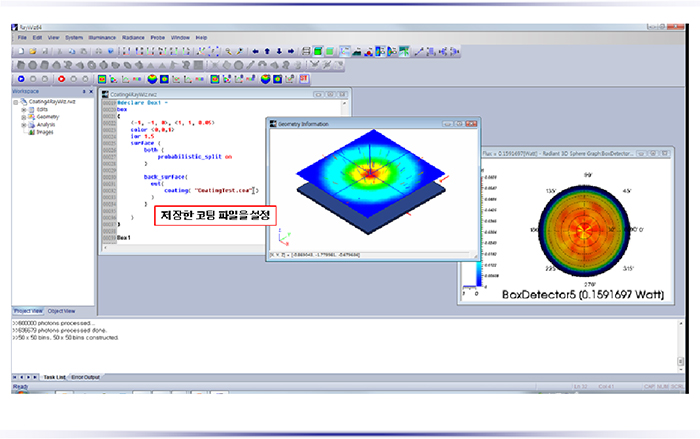Screen dimensions: 700x439
Task: Click the New file icon in toolbar
Action: click(20, 50)
